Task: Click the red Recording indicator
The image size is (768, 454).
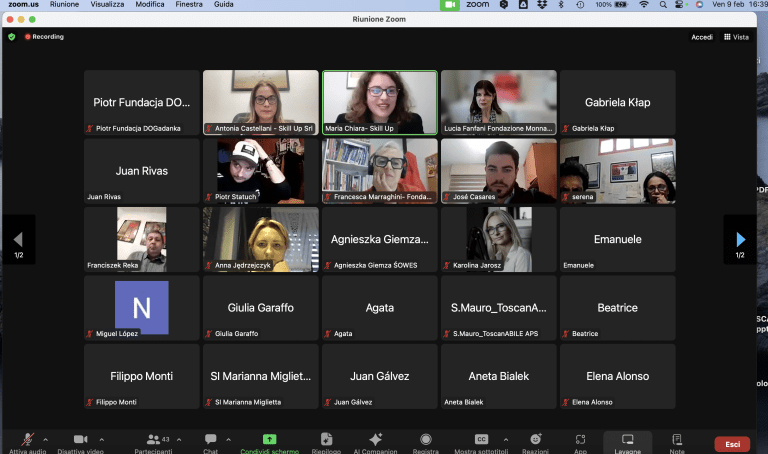Action: coord(44,37)
